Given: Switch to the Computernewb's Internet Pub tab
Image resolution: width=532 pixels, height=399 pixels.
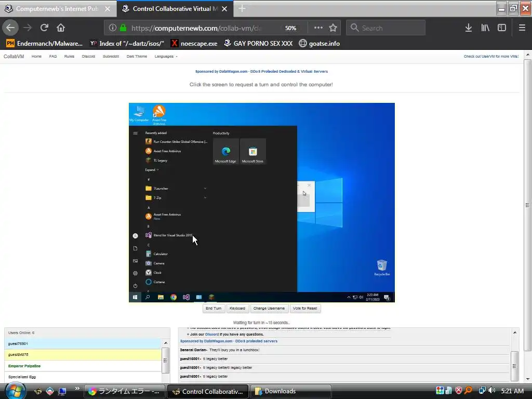Looking at the screenshot, I should pyautogui.click(x=57, y=8).
